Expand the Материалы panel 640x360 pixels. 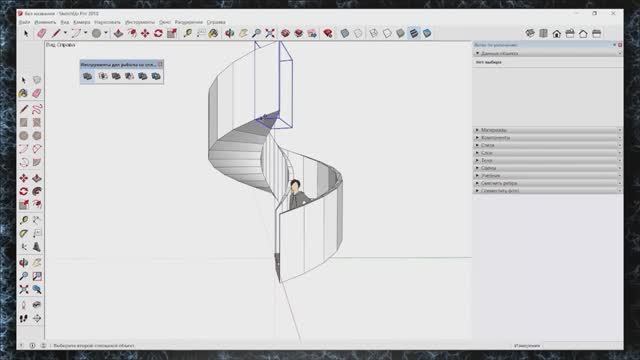click(x=547, y=130)
